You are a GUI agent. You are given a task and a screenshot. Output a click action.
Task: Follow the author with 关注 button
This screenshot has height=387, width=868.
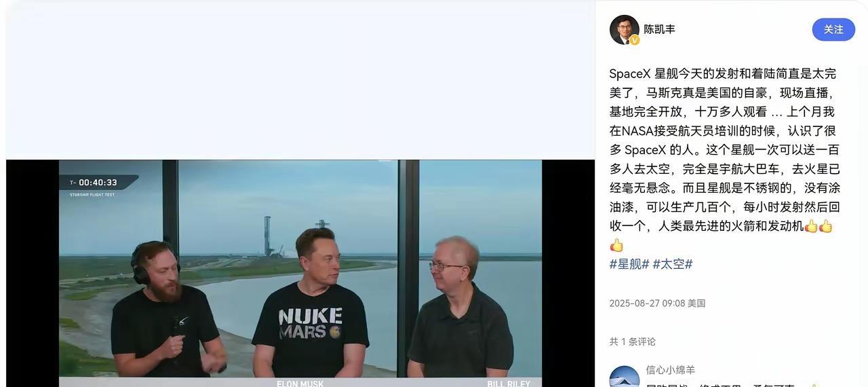tap(833, 30)
